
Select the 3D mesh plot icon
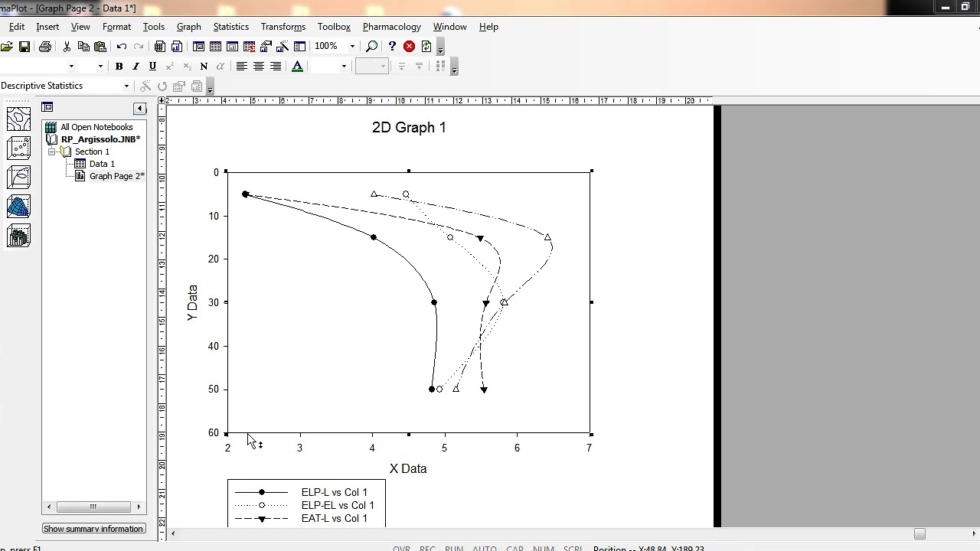click(18, 207)
